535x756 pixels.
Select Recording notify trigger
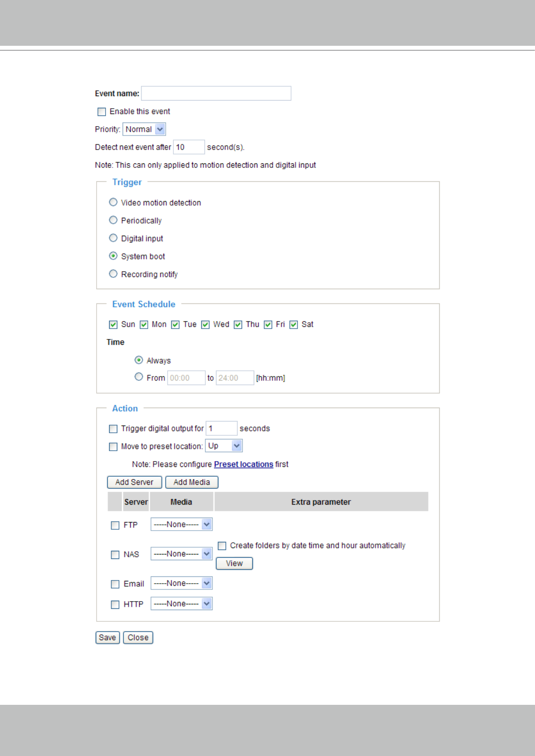[113, 274]
